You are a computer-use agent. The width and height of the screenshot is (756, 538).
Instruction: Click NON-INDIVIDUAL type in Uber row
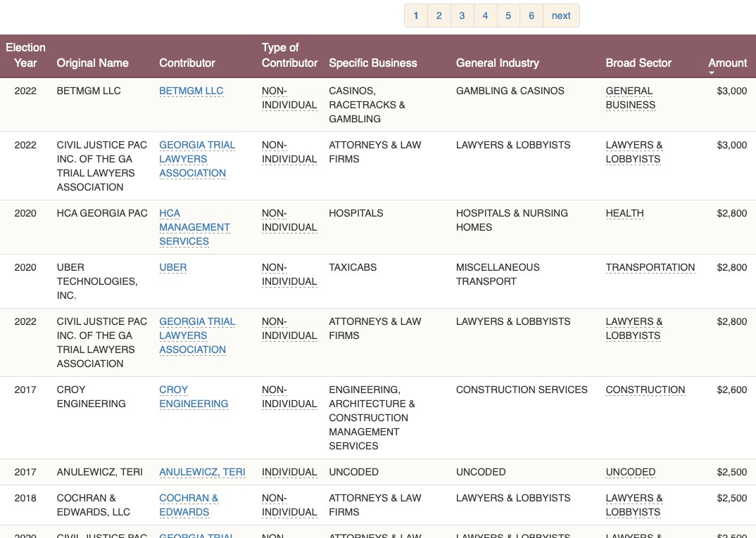[289, 274]
